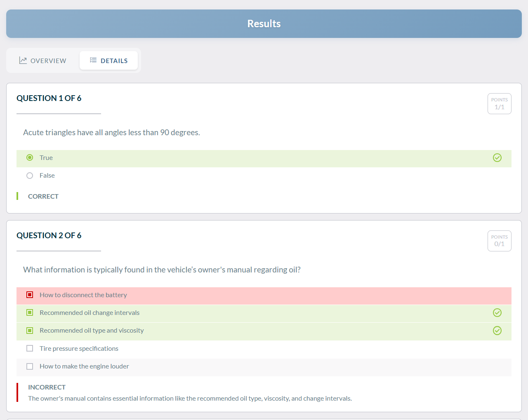Viewport: 528px width, 420px height.
Task: Click the Question 1 points badge
Action: (499, 103)
